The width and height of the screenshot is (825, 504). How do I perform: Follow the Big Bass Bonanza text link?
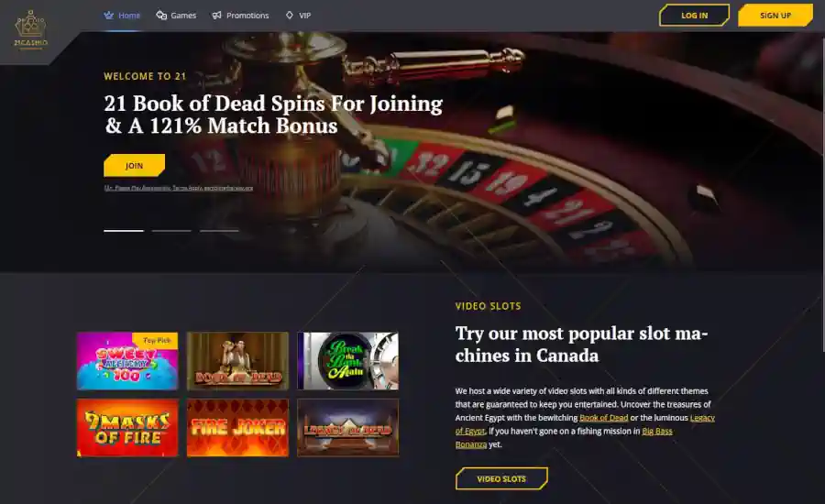(x=564, y=438)
